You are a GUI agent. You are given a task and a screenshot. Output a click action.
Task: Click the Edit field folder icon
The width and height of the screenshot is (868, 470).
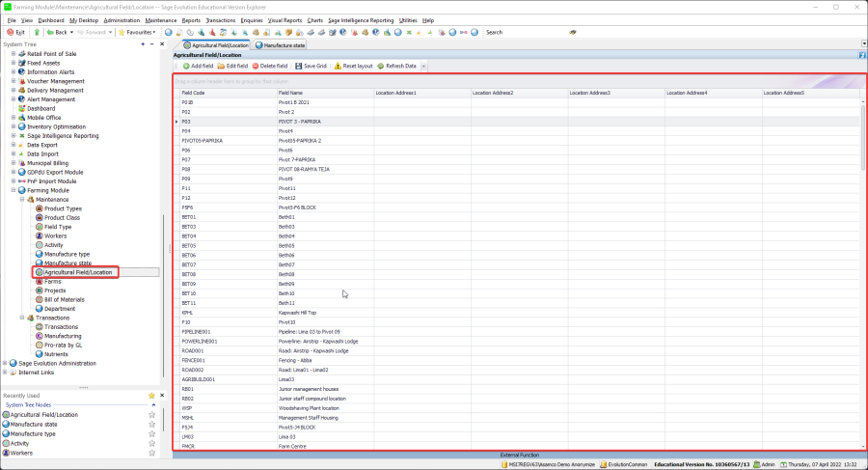(x=221, y=66)
